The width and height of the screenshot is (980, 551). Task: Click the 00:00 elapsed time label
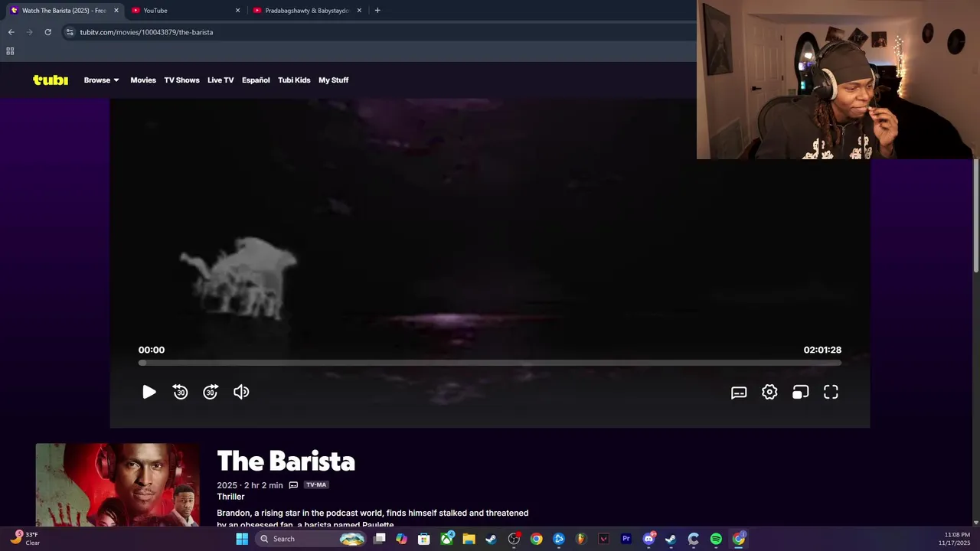(152, 350)
